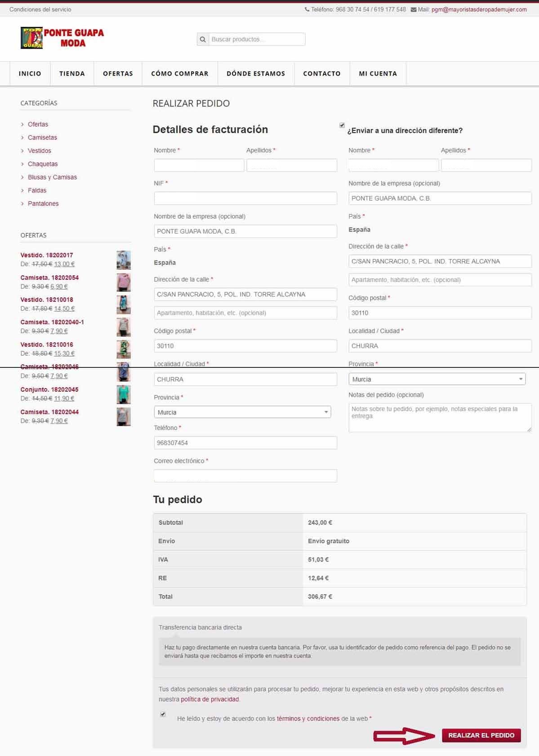
Task: Open the términos y condiciones link
Action: (308, 719)
